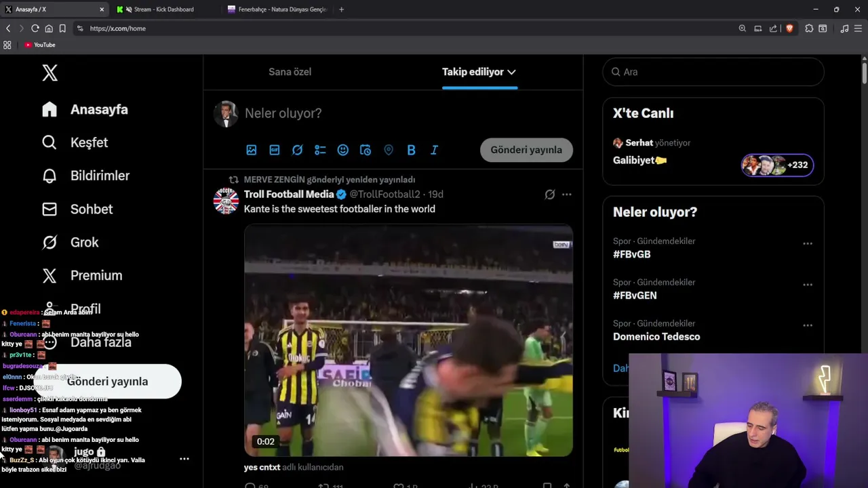
Task: Switch to the Sana özel tab
Action: [290, 72]
